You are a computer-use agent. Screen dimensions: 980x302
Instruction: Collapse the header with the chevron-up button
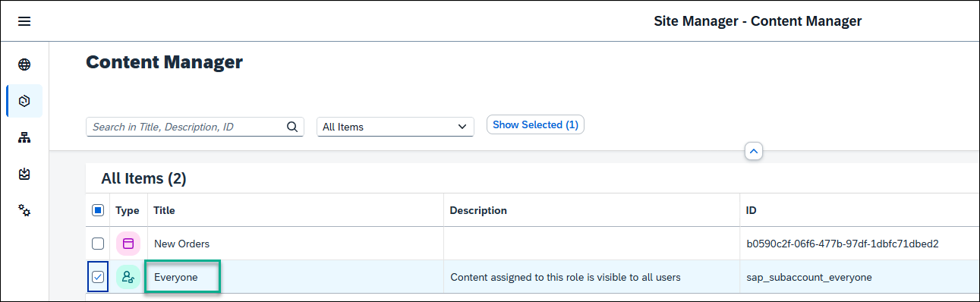754,151
